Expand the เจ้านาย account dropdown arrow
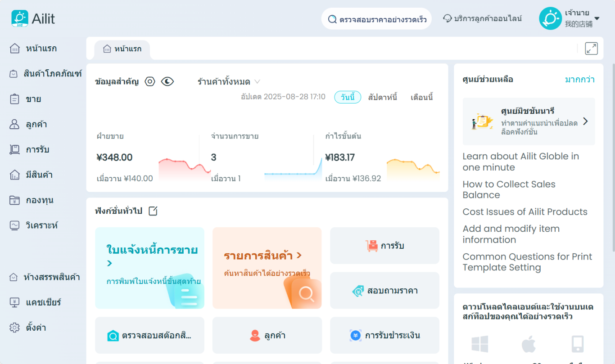This screenshot has height=364, width=615. pyautogui.click(x=597, y=18)
